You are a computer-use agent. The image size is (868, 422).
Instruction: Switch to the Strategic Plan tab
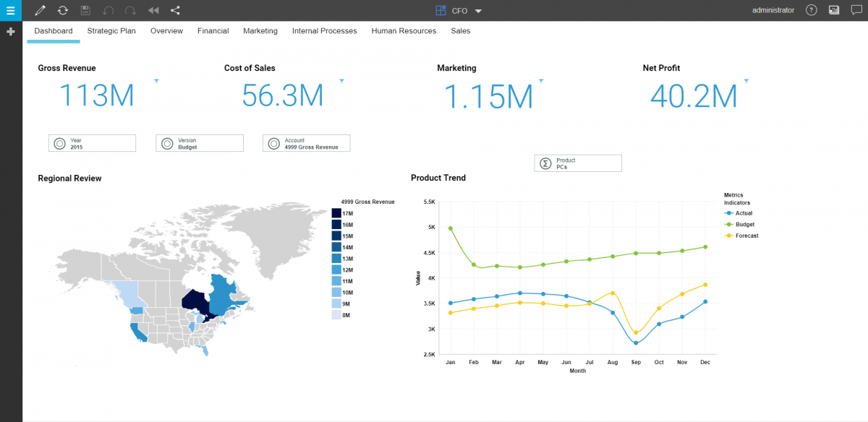coord(111,31)
